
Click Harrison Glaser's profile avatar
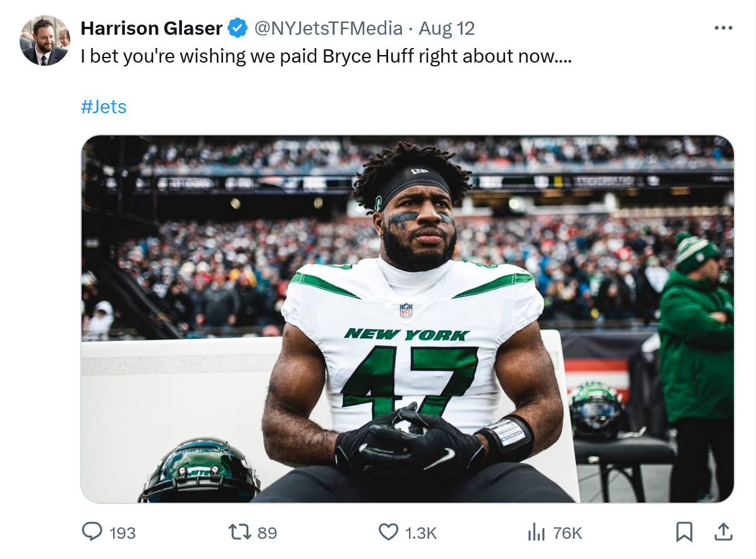point(44,40)
